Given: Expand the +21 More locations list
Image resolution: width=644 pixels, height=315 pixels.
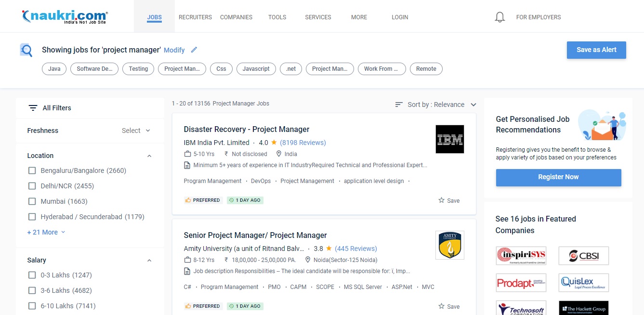Looking at the screenshot, I should pos(46,232).
